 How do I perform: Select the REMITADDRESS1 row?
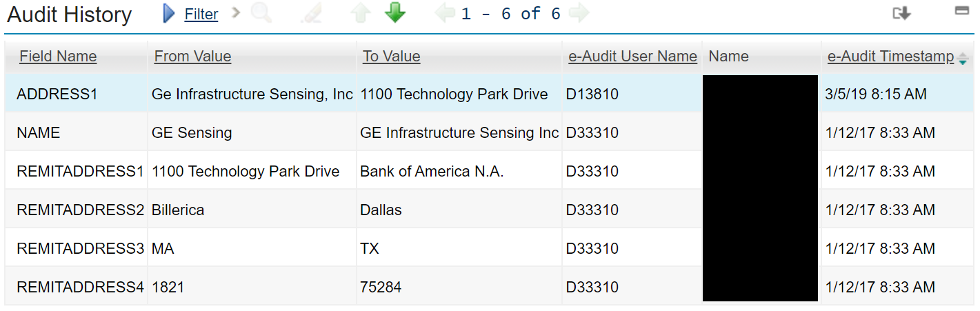coord(490,171)
